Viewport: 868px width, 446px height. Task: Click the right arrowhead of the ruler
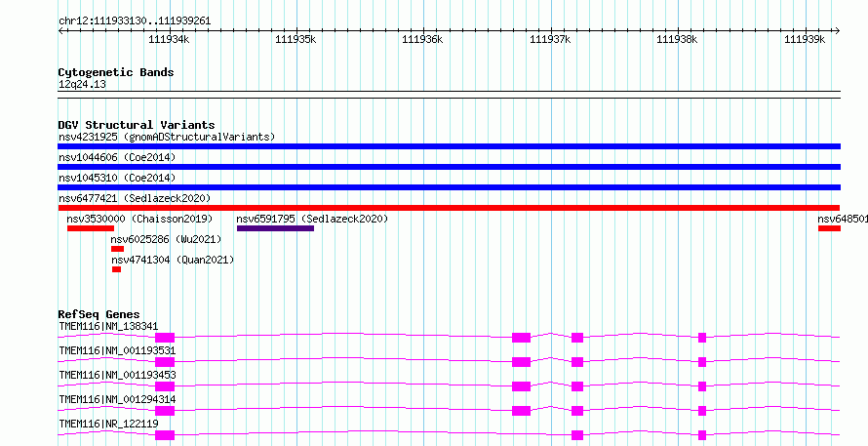pyautogui.click(x=838, y=31)
